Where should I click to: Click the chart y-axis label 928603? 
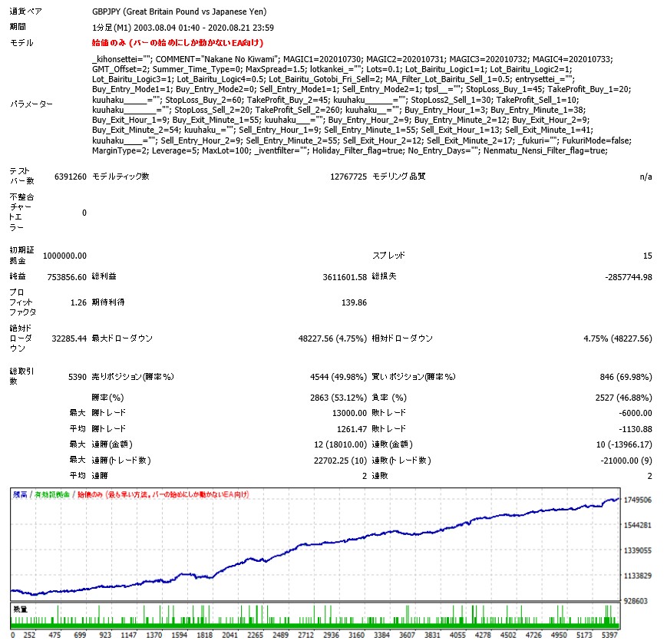pos(636,601)
